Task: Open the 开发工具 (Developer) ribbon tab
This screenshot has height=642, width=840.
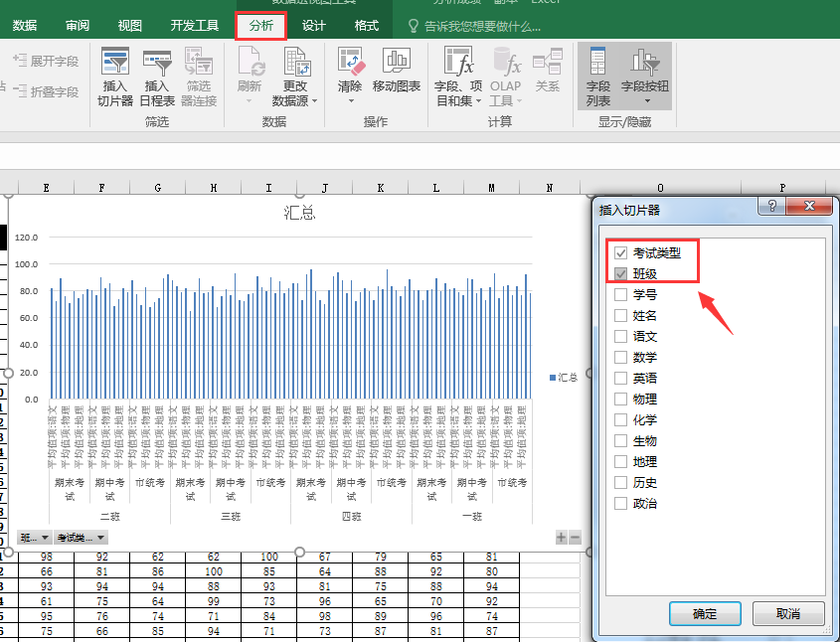Action: coord(195,25)
